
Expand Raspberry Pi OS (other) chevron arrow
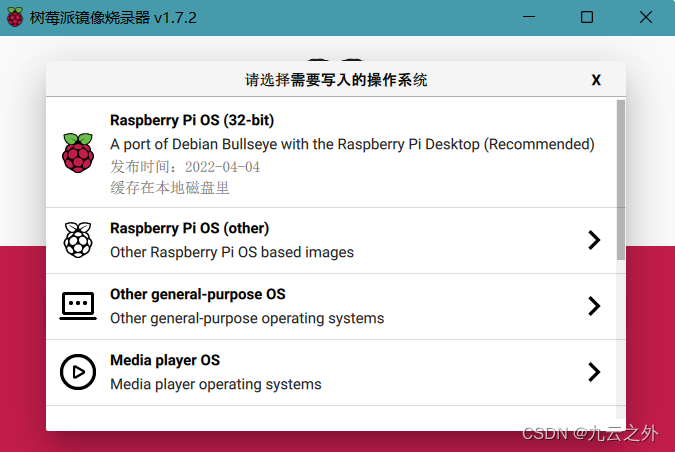point(594,240)
